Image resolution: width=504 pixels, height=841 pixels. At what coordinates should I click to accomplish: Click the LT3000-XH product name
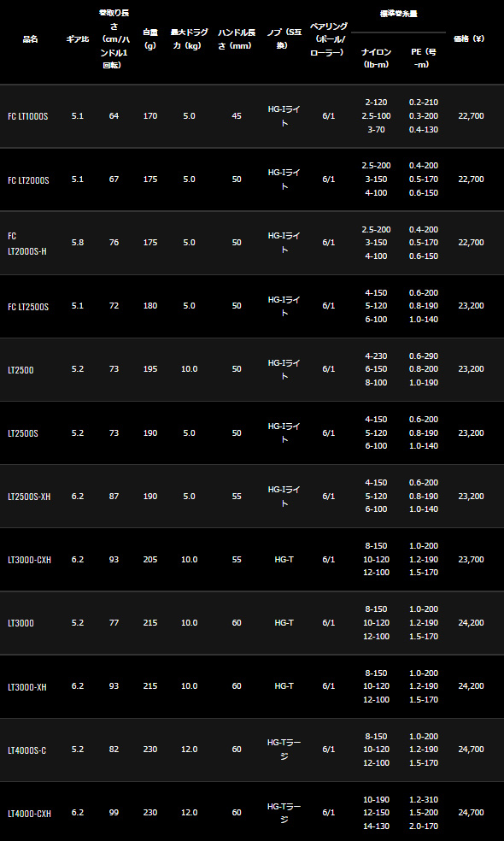27,686
